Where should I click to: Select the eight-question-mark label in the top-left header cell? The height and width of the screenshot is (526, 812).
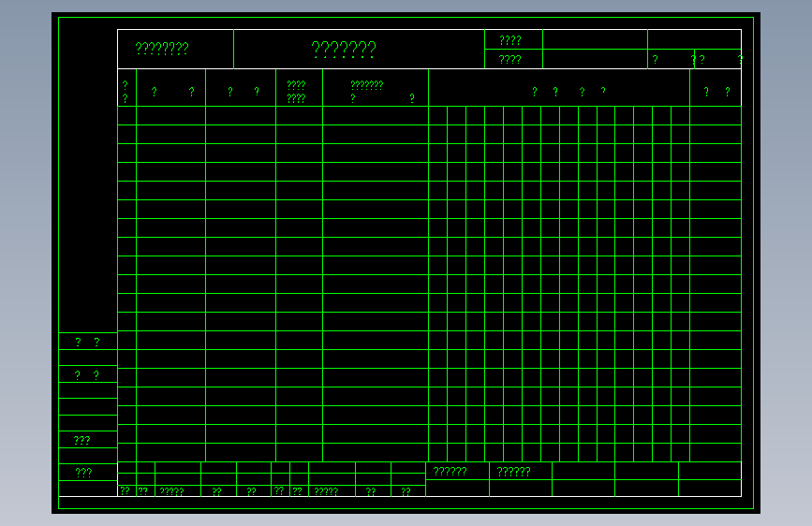pyautogui.click(x=162, y=49)
